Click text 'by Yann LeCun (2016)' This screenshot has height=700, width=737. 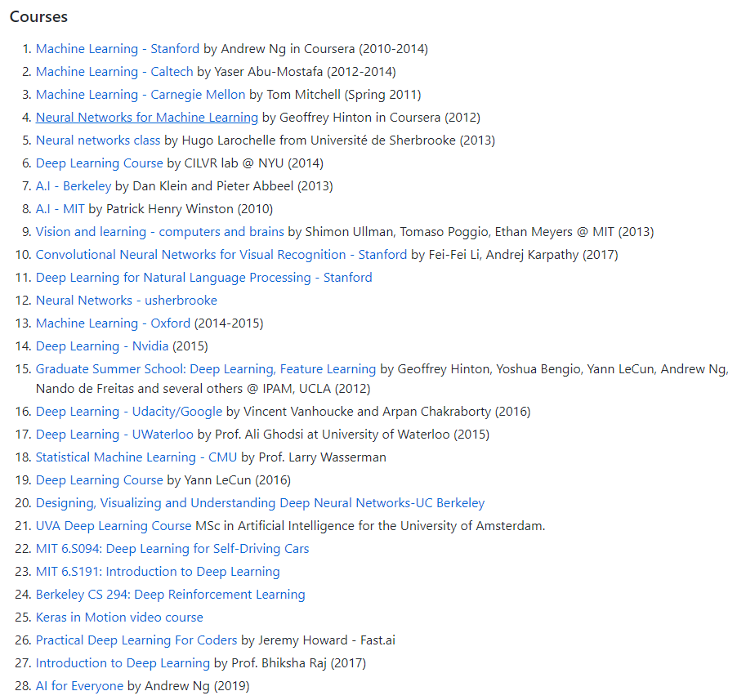click(x=229, y=480)
